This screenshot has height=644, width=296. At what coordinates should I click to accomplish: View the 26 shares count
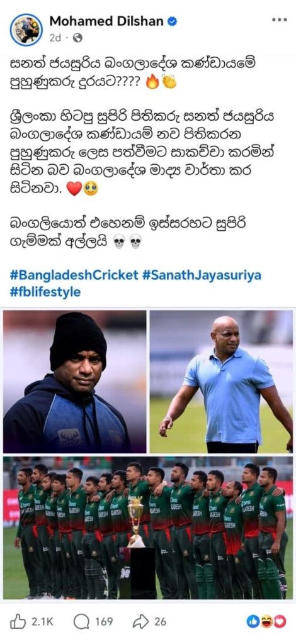(x=161, y=622)
